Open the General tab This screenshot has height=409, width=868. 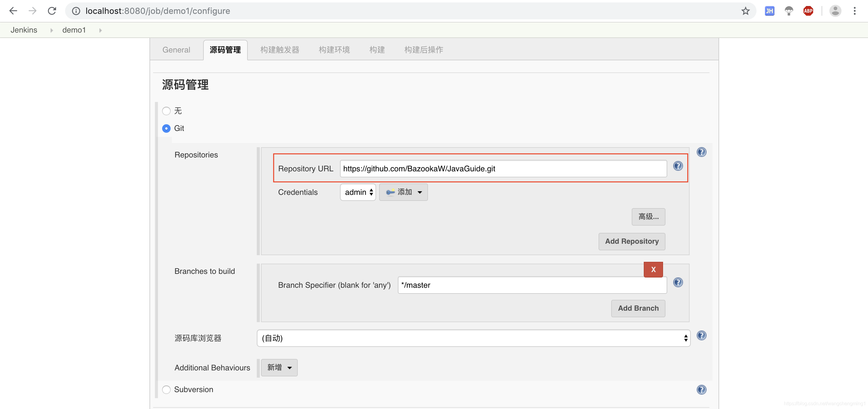click(176, 50)
